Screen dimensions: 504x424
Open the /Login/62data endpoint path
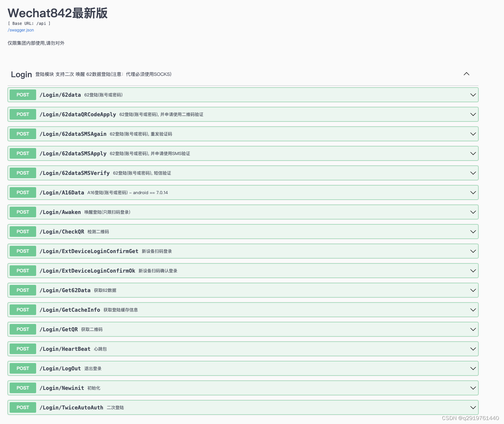point(60,95)
